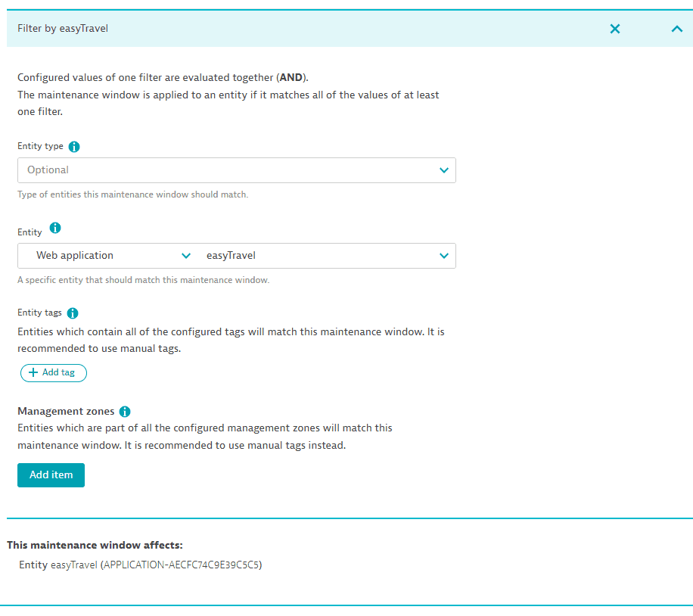Click the 'Configured values of one filter' text
The height and width of the screenshot is (616, 693).
tap(163, 77)
